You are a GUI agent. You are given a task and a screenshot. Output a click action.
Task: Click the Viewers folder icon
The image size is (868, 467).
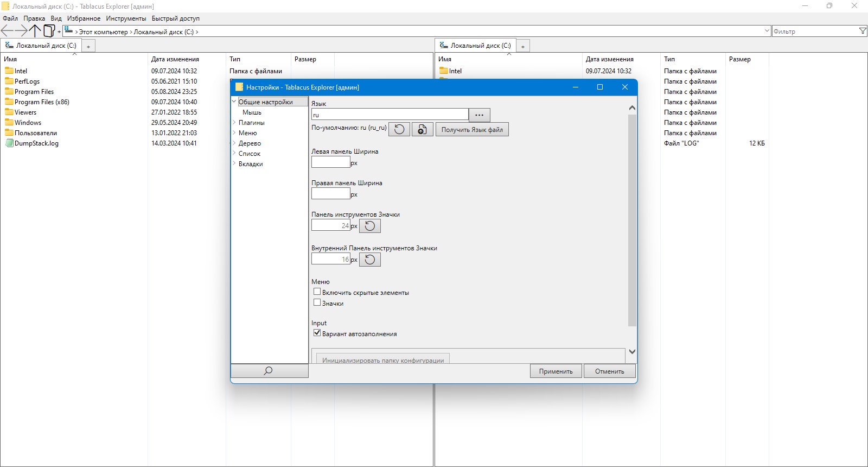coord(9,112)
